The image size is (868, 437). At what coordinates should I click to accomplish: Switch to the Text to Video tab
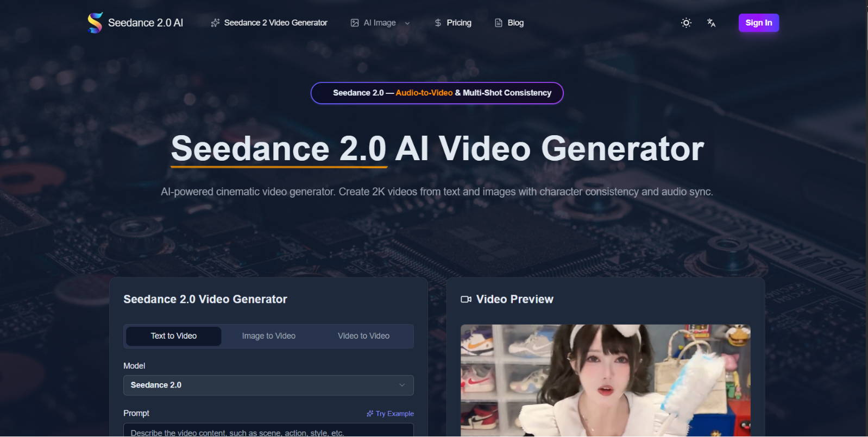pyautogui.click(x=174, y=336)
